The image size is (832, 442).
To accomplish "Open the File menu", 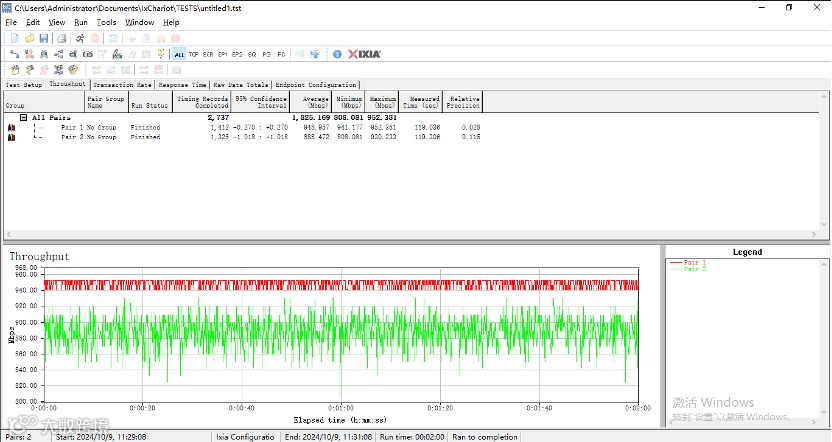I will (x=11, y=22).
